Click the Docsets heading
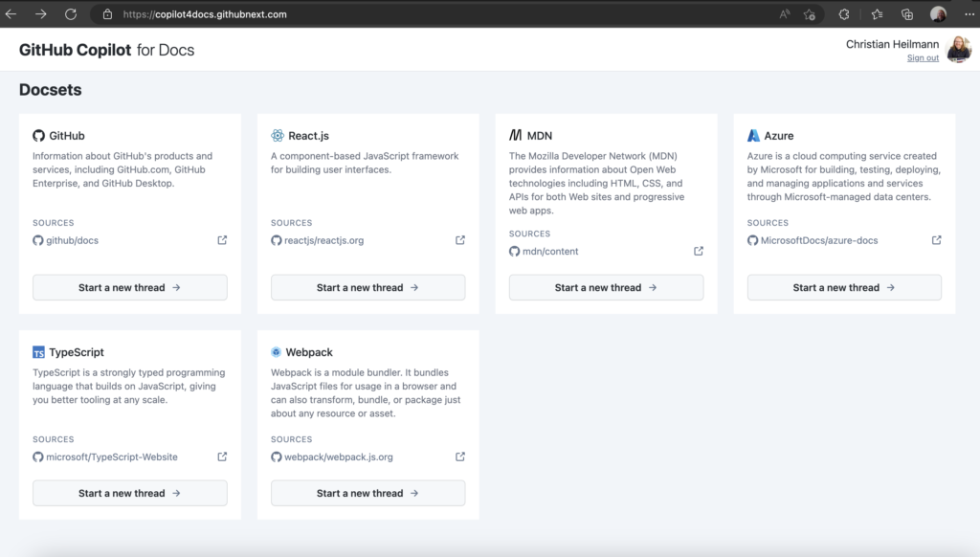Viewport: 980px width, 557px height. [50, 90]
